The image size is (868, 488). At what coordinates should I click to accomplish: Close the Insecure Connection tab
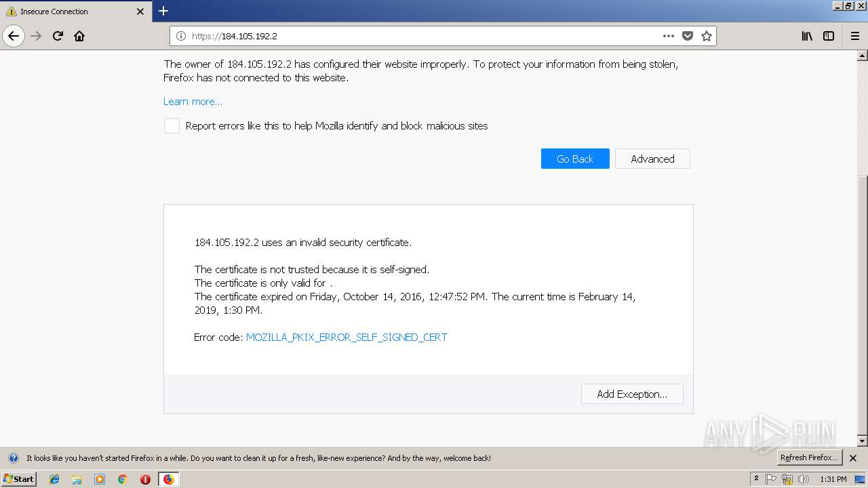[140, 12]
